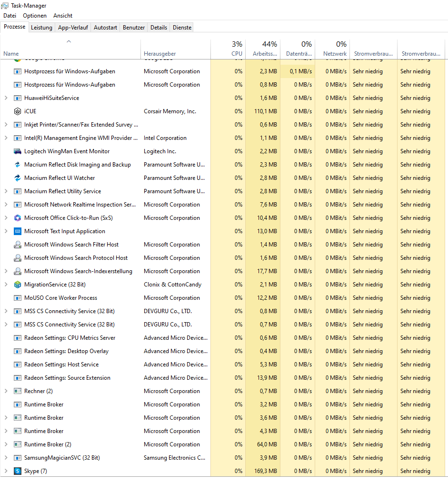Click the MoUSO Core Worker Process icon
Viewport: 448px width, 483px height.
(18, 298)
